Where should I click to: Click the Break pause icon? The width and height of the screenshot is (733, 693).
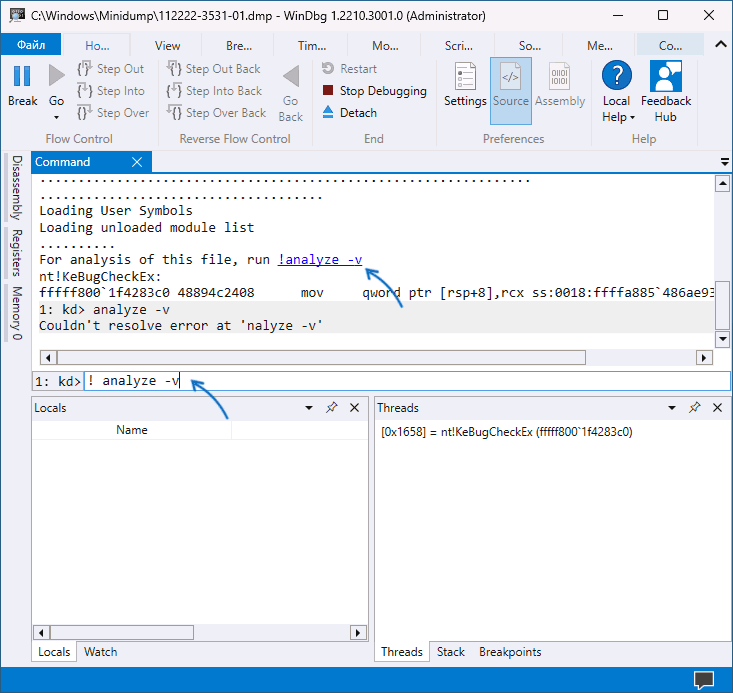22,76
